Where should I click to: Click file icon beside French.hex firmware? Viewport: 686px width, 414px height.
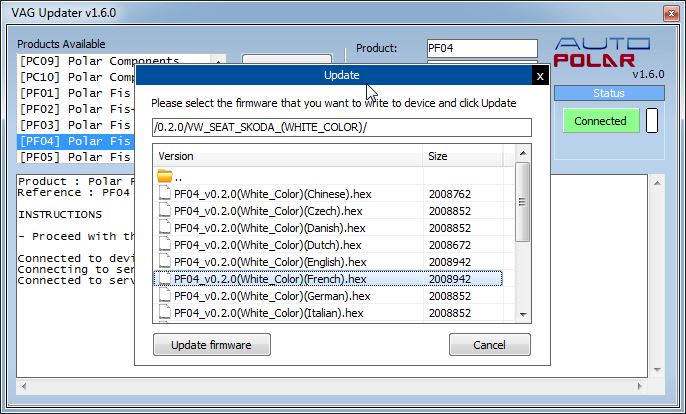tap(164, 278)
